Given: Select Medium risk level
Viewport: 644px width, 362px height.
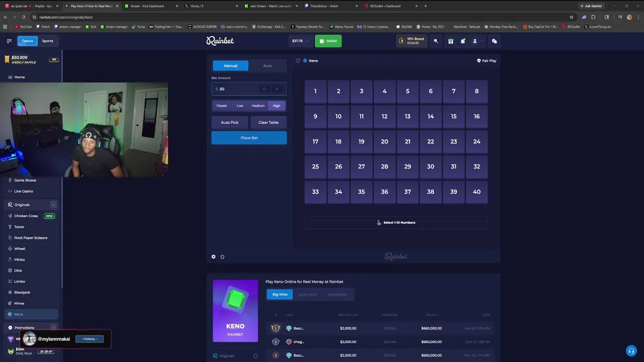Looking at the screenshot, I should click(258, 106).
